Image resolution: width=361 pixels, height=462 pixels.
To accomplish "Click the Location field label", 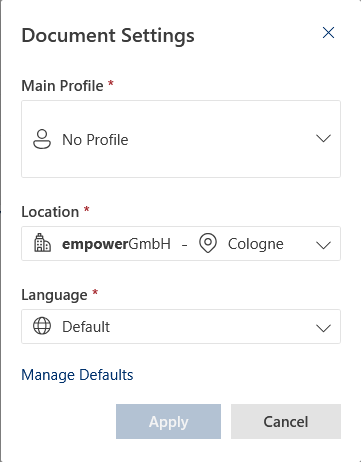I will click(50, 212).
